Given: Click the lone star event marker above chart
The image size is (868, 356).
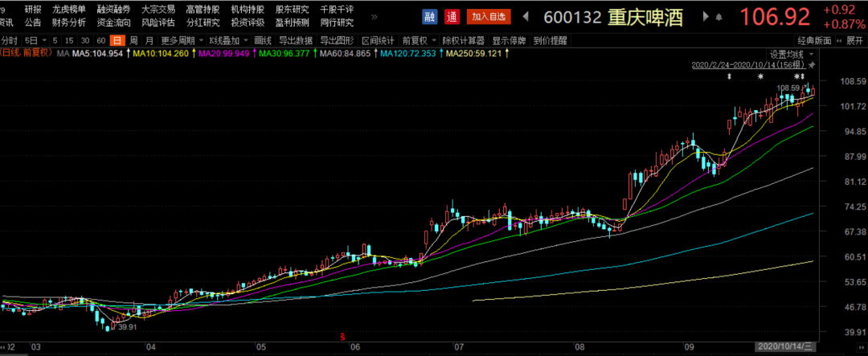Looking at the screenshot, I should click(x=760, y=76).
